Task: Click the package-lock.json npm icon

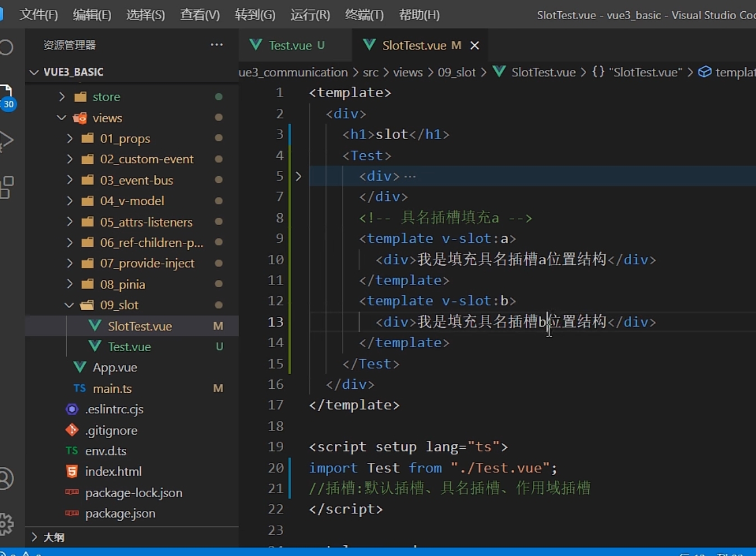Action: (72, 493)
